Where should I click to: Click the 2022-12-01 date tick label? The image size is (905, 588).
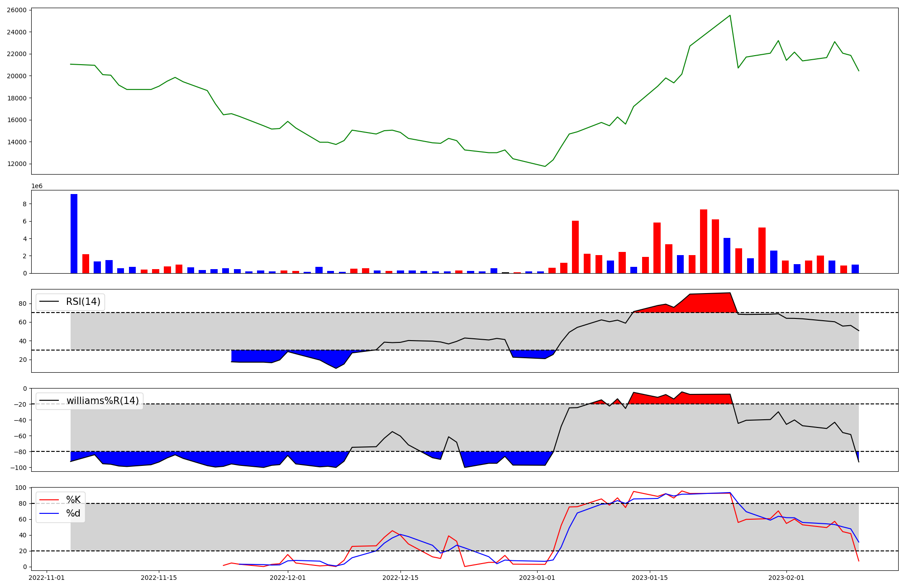288,578
